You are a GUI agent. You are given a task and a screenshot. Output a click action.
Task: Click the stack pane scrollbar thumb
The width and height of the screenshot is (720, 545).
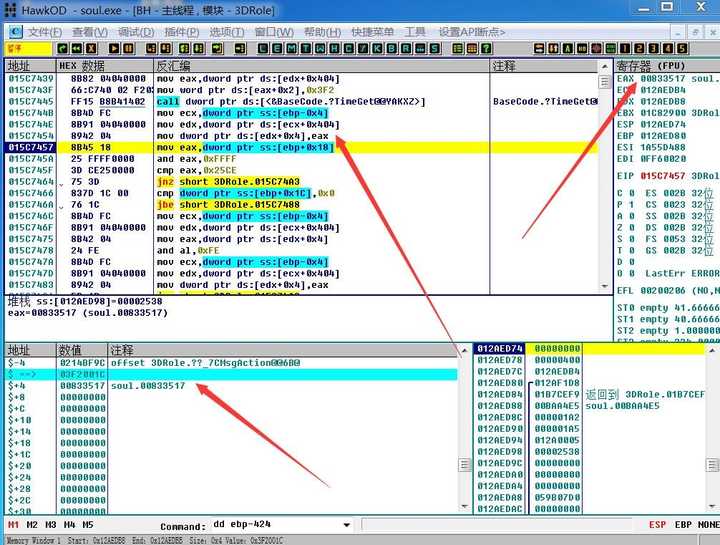coord(712,465)
